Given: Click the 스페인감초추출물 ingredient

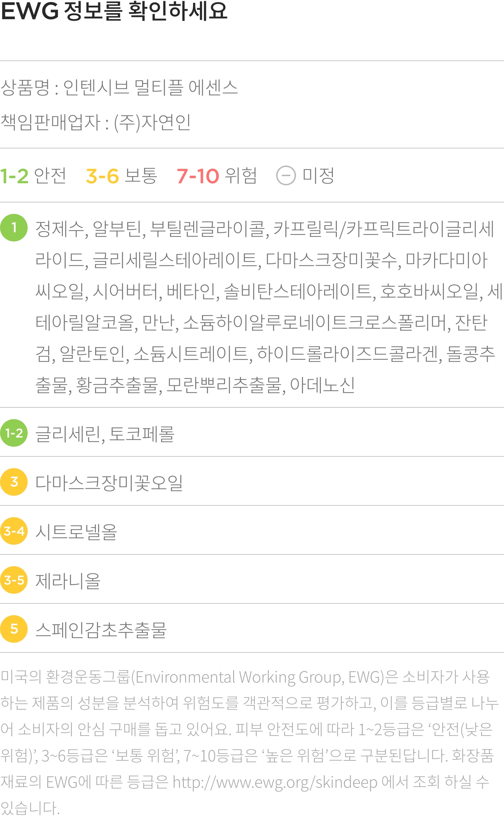Looking at the screenshot, I should coord(101,630).
